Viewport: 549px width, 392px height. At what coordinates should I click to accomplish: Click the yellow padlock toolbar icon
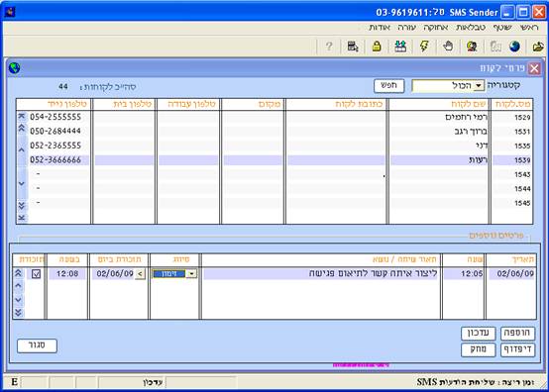[377, 47]
